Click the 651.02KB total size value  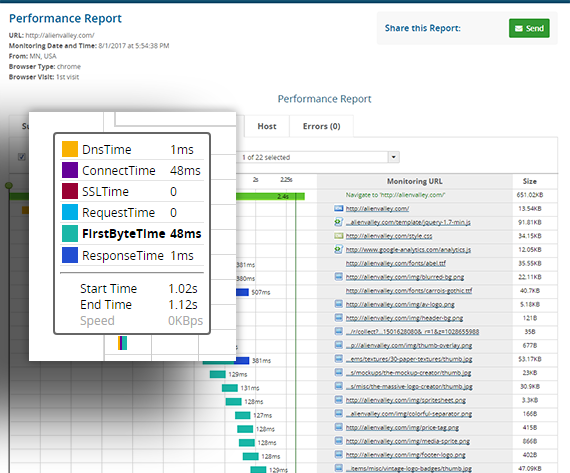click(530, 195)
